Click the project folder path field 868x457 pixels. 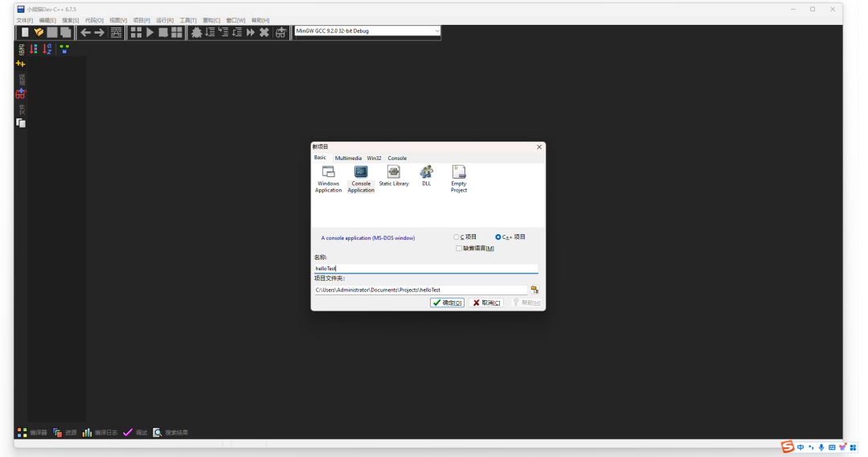pos(420,290)
